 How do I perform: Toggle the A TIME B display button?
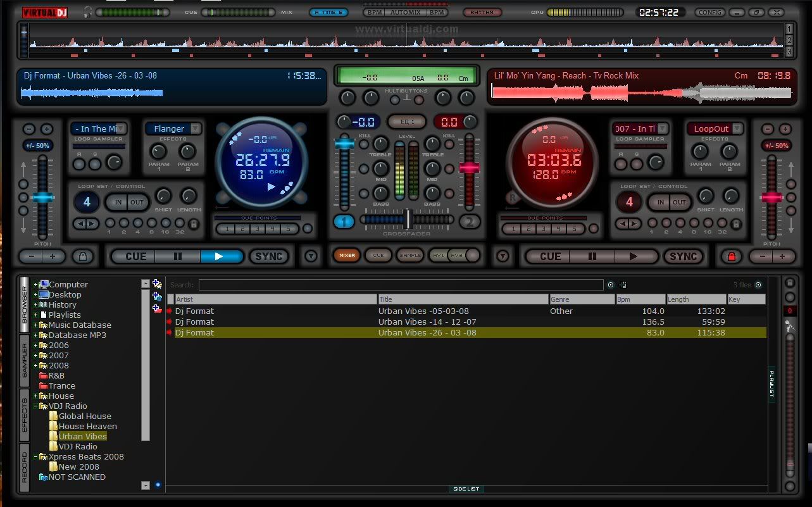329,12
